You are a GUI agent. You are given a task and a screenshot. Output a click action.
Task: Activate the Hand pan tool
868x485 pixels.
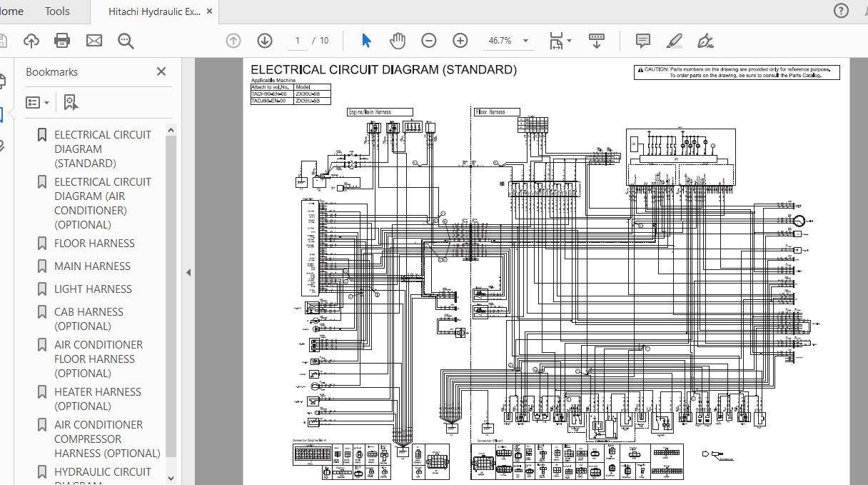point(398,41)
